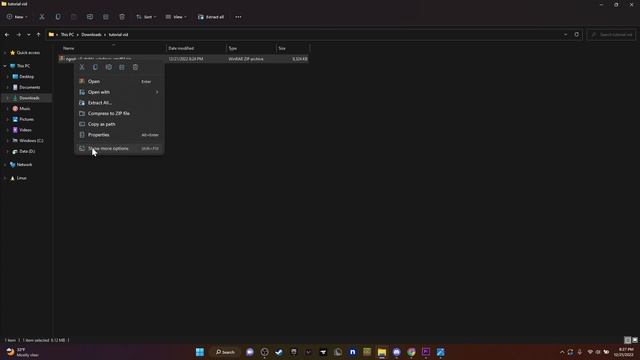
Task: Select Linux in the sidebar
Action: (x=21, y=178)
